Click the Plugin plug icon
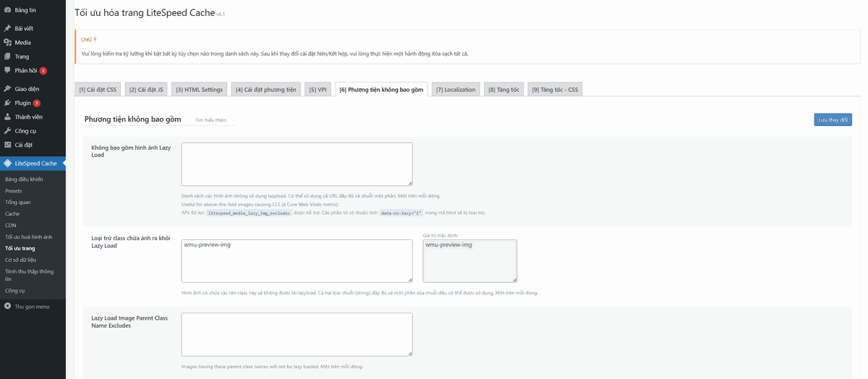The image size is (868, 379). tap(7, 103)
